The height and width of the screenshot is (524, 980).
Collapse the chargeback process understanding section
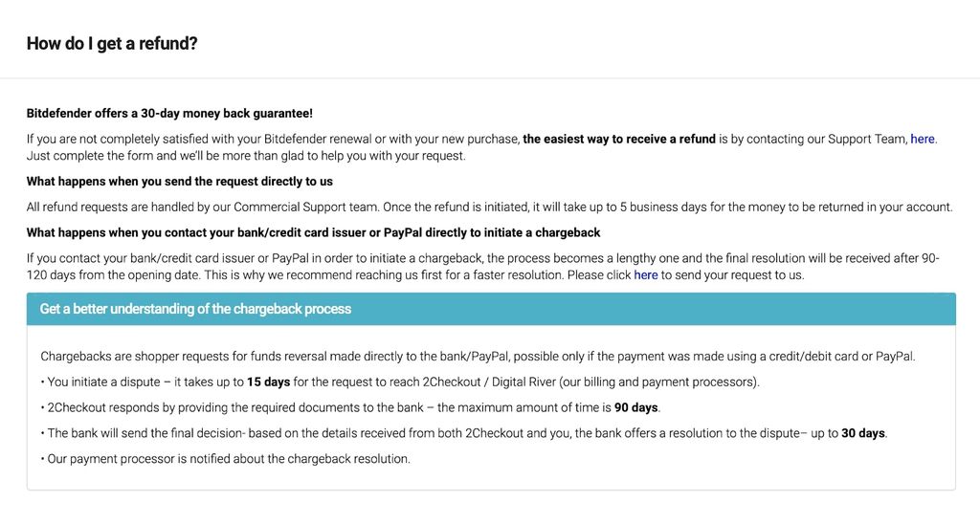[x=490, y=309]
